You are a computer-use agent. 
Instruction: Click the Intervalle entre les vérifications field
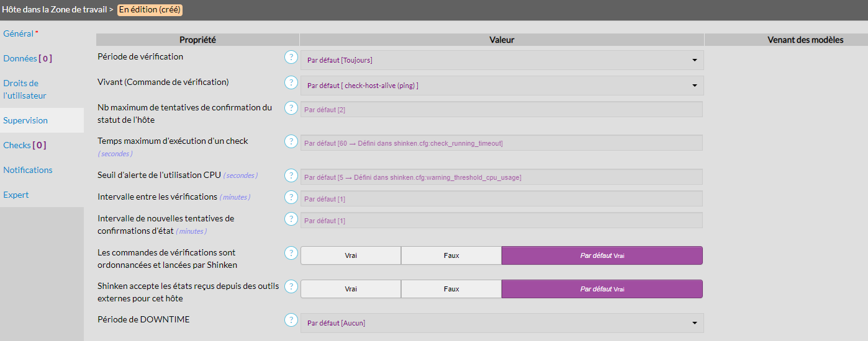[501, 199]
